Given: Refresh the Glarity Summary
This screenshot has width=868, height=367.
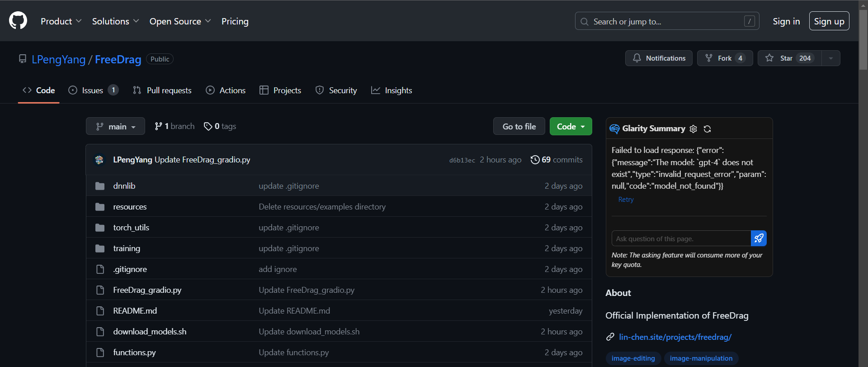Looking at the screenshot, I should [x=708, y=129].
